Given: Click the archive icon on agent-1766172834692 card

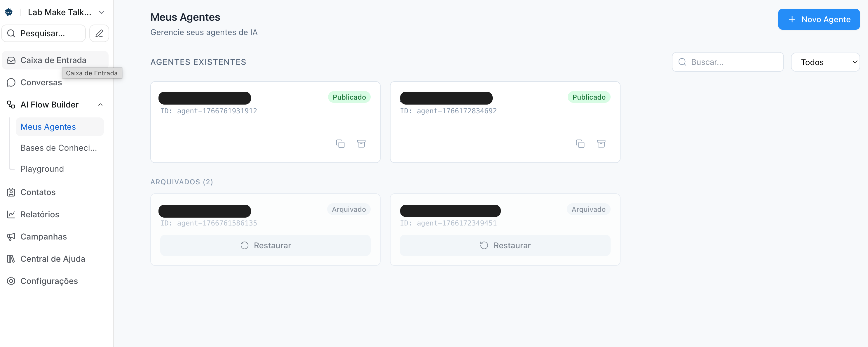Looking at the screenshot, I should (x=602, y=143).
